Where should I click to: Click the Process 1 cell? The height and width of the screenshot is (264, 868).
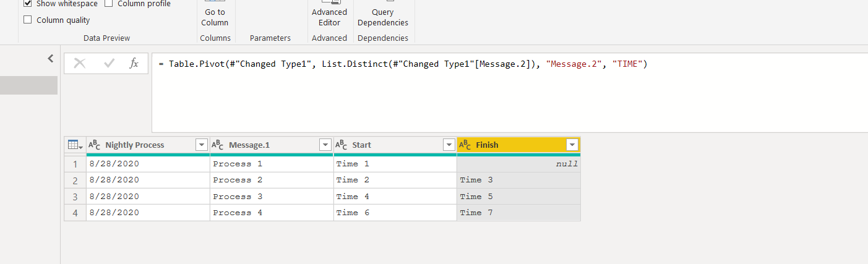tap(272, 164)
